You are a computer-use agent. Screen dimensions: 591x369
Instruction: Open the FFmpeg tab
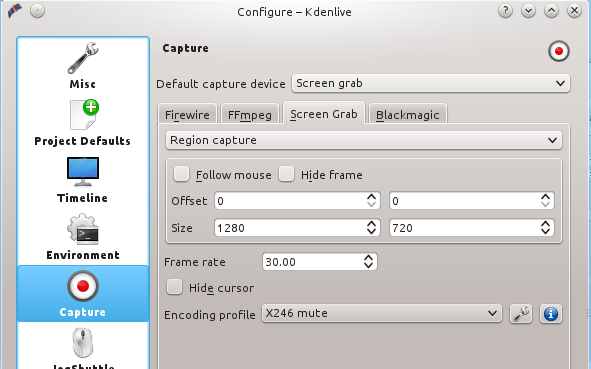point(250,114)
